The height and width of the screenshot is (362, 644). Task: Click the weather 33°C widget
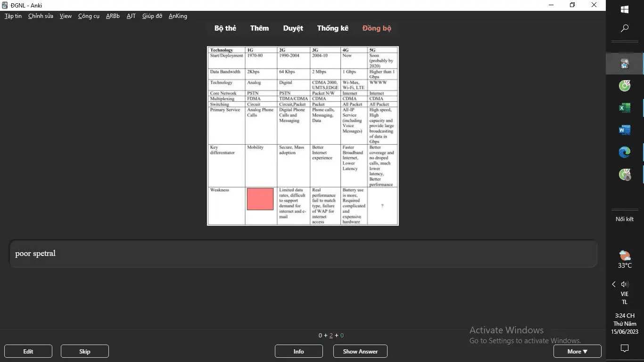625,260
